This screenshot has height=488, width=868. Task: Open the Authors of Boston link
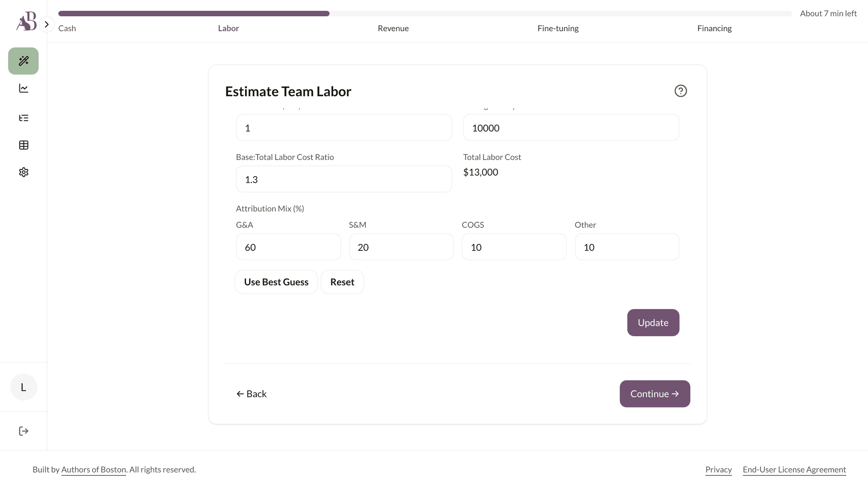[94, 469]
